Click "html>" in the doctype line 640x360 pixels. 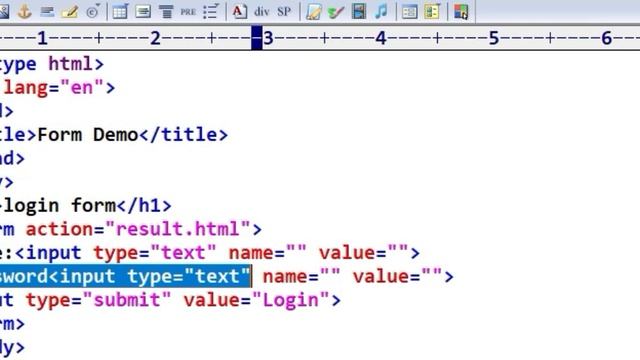click(x=76, y=64)
